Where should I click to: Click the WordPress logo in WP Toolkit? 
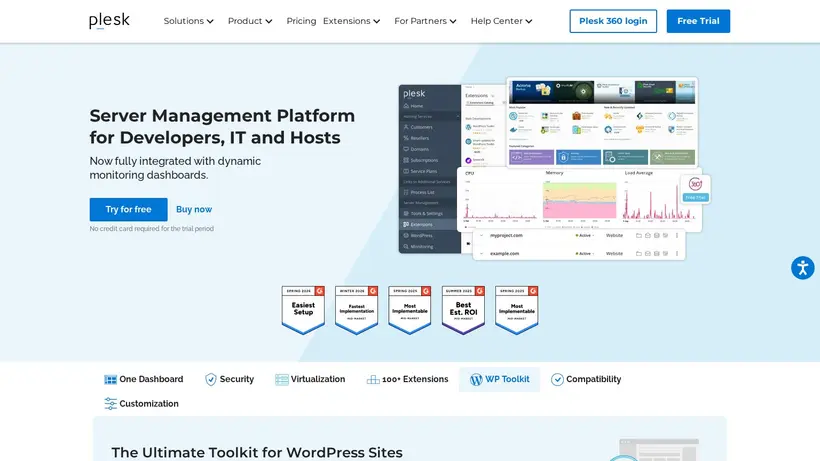click(476, 379)
